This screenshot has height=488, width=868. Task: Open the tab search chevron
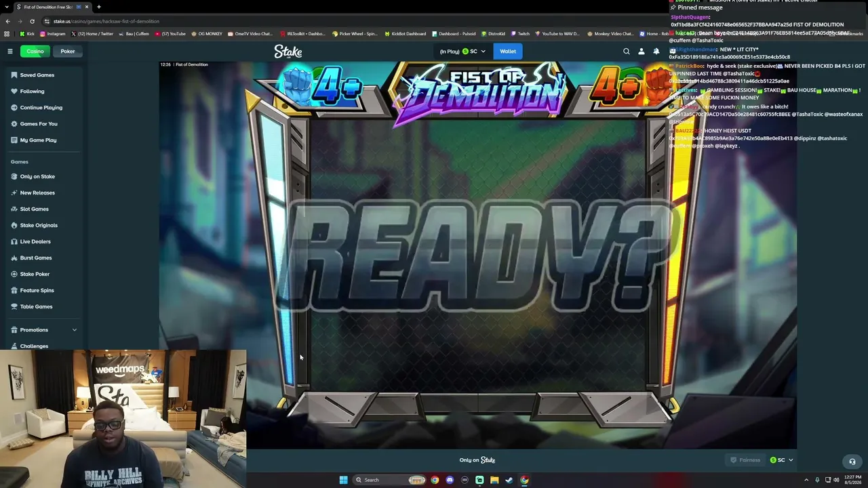click(7, 7)
